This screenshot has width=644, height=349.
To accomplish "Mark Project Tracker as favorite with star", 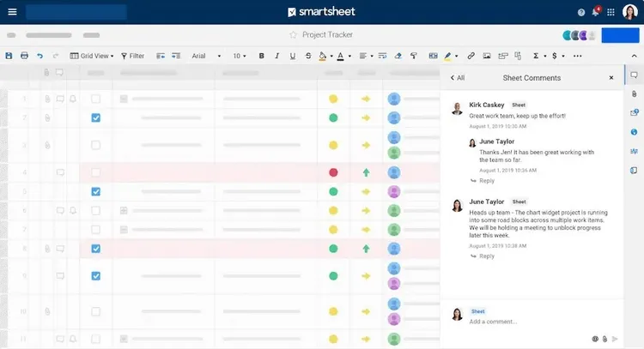I will pyautogui.click(x=293, y=35).
